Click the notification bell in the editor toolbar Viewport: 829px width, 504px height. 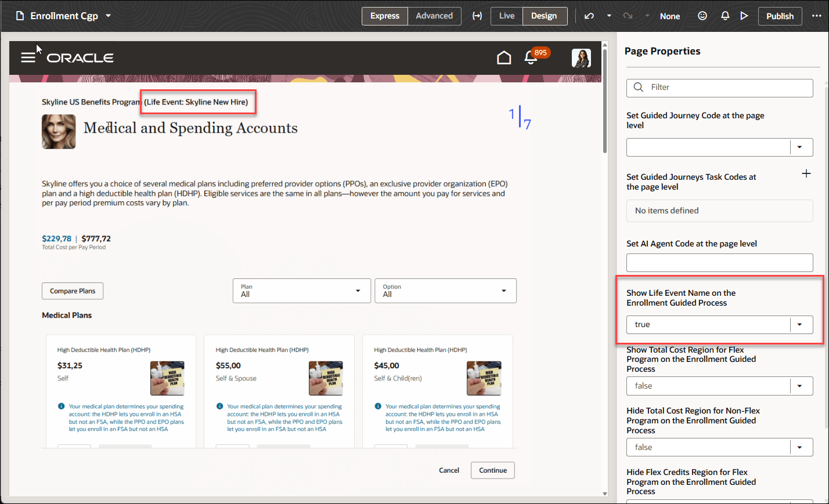click(x=725, y=16)
